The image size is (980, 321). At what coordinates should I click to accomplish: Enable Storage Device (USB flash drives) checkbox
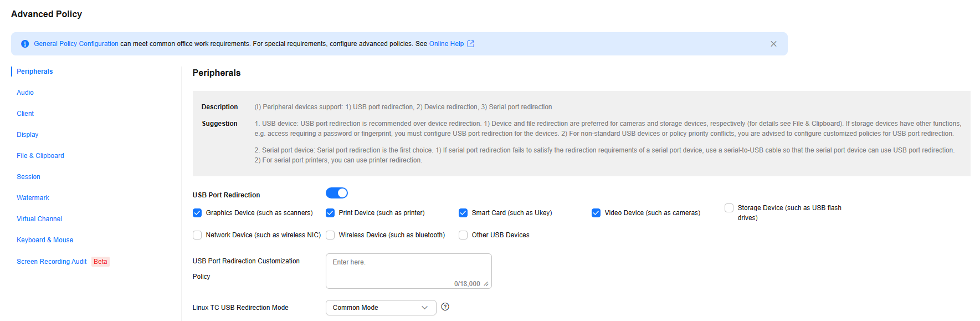[729, 208]
